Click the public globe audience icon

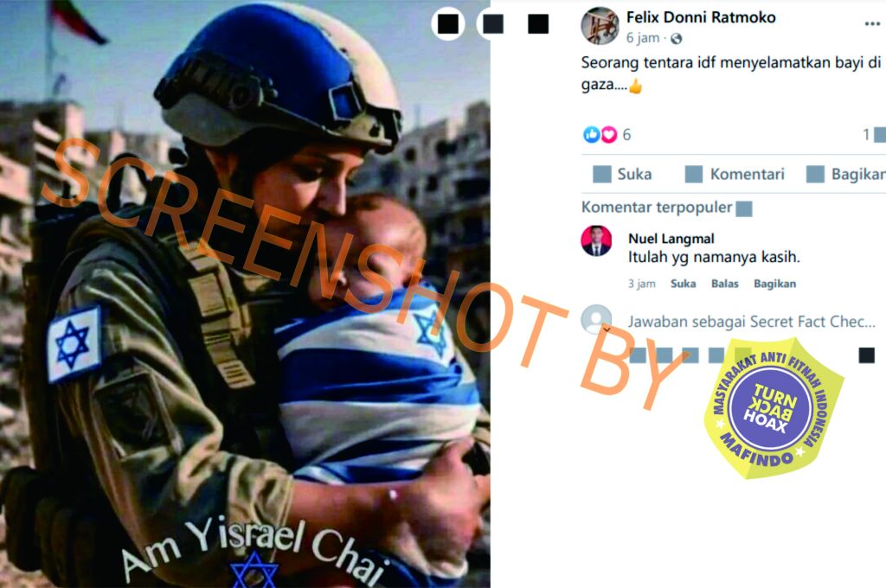click(676, 38)
